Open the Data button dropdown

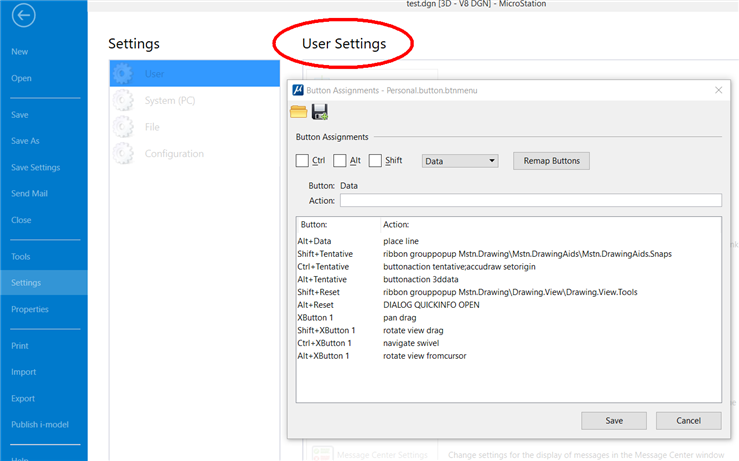(x=460, y=161)
